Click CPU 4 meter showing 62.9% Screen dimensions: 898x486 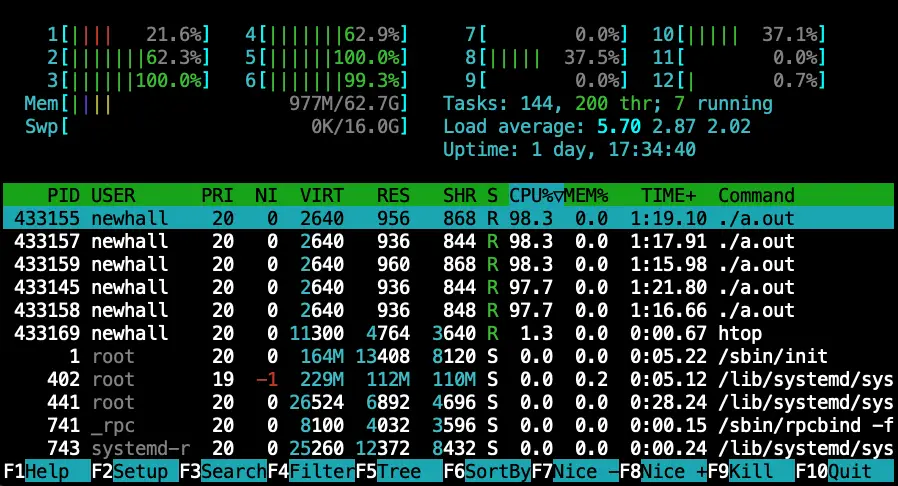[326, 35]
